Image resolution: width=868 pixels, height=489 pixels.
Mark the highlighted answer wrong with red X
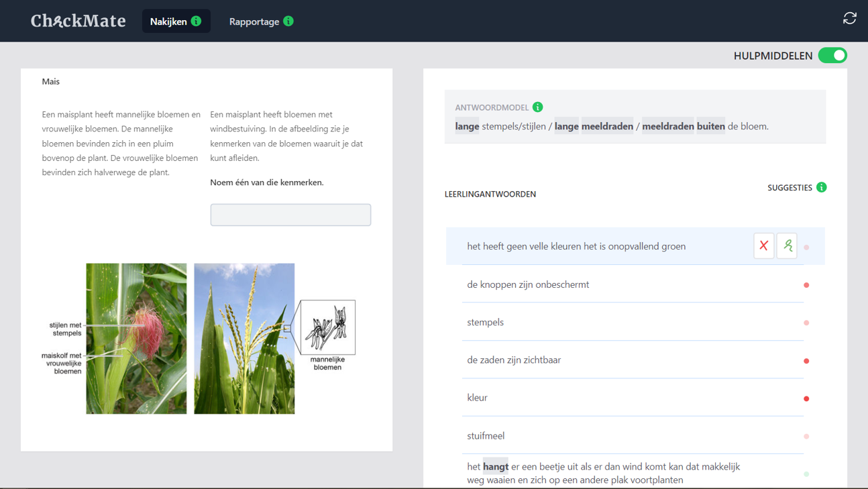tap(763, 246)
